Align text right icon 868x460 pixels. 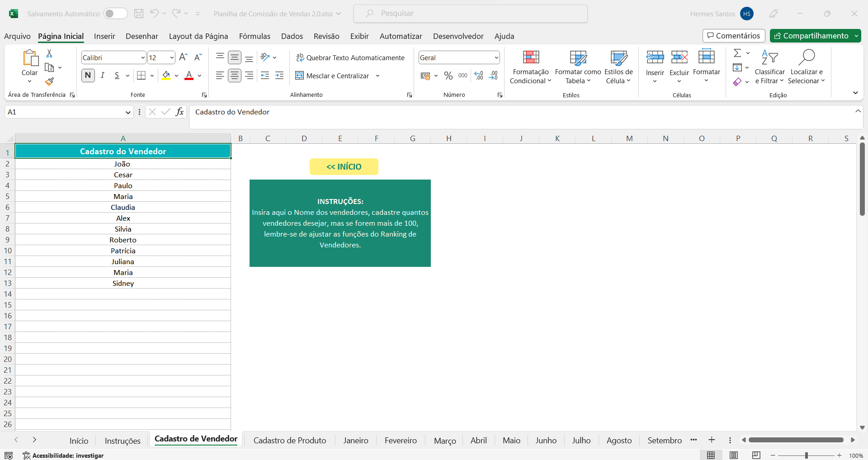pos(249,76)
